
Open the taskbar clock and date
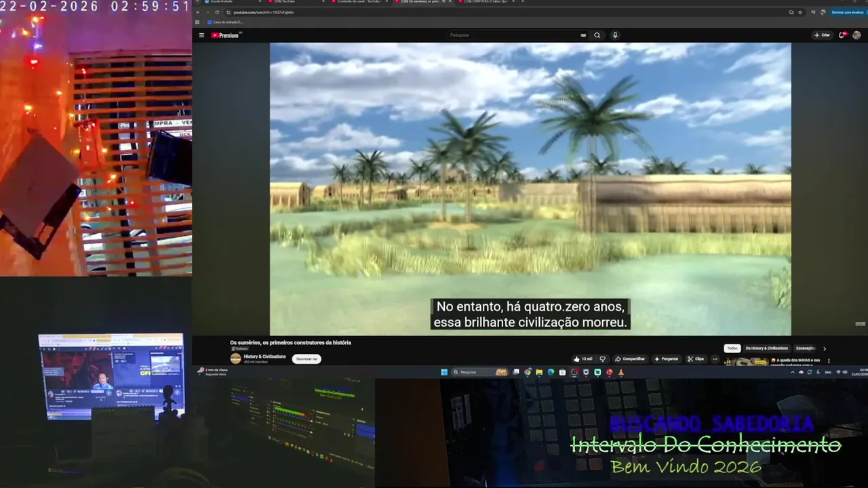click(x=859, y=372)
